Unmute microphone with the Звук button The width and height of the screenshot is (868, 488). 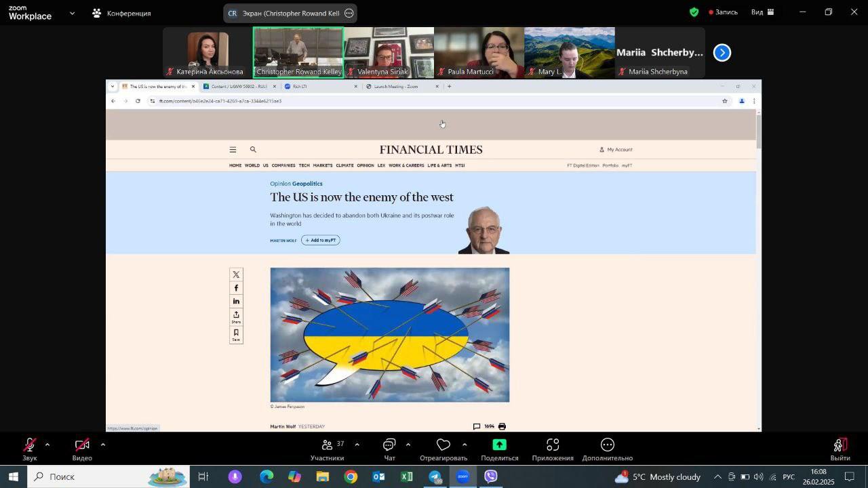[29, 449]
